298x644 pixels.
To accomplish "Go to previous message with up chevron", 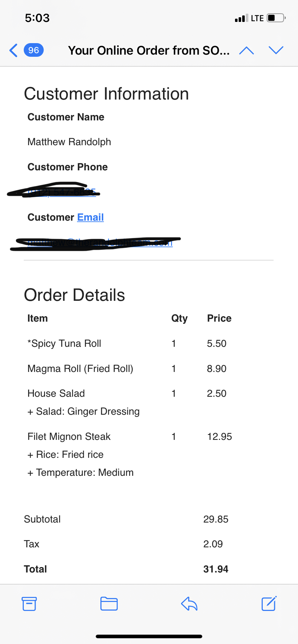I will click(247, 50).
